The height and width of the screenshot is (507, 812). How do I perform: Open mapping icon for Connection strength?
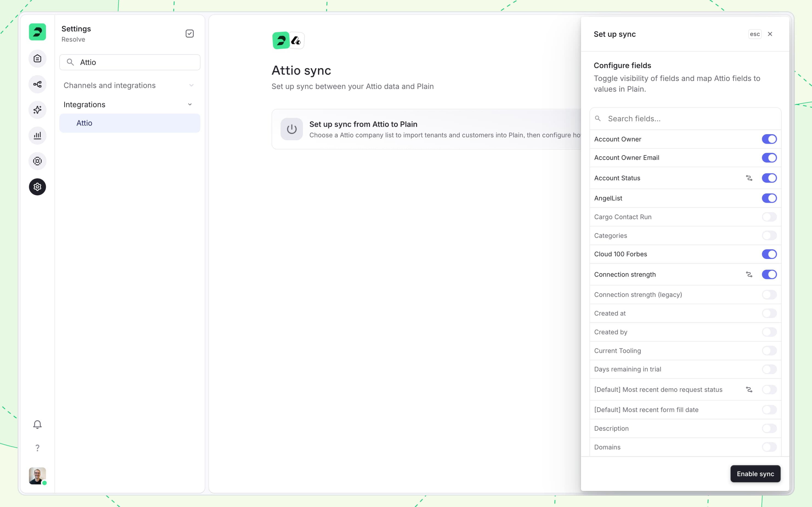749,274
